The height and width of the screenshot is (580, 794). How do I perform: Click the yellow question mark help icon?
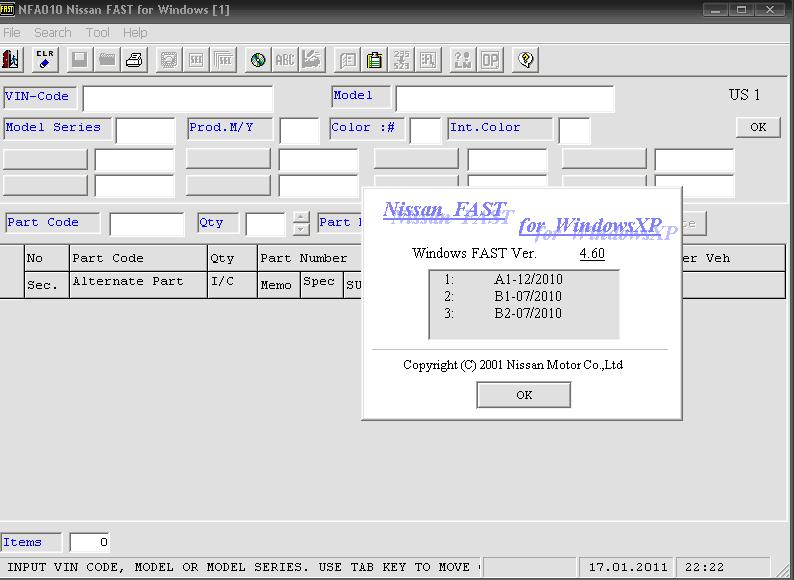click(525, 60)
